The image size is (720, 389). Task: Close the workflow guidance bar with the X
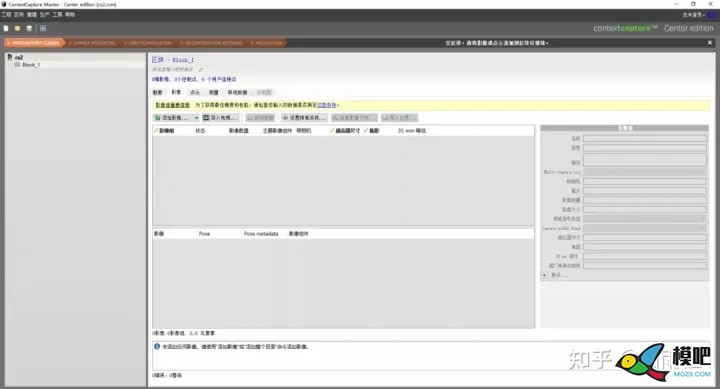(710, 42)
